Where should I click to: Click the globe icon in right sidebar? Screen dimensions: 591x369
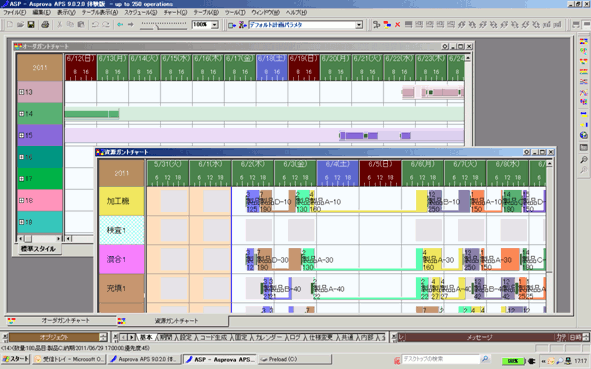coord(583,135)
